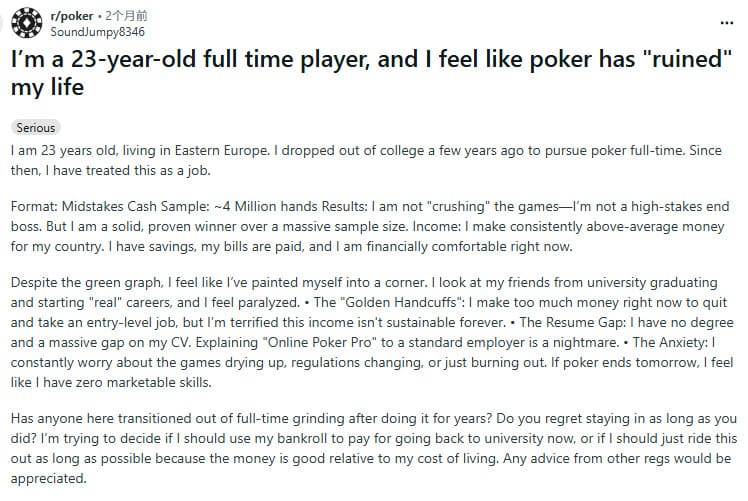Select the "Serious" post flair tag
The width and height of the screenshot is (748, 501).
tap(36, 128)
